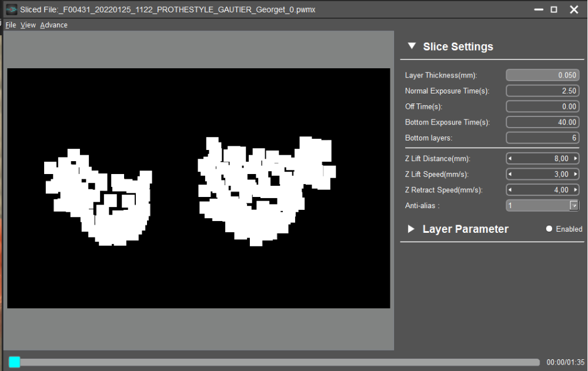Viewport: 588px width, 371px height.
Task: Open the Advance menu
Action: (54, 25)
